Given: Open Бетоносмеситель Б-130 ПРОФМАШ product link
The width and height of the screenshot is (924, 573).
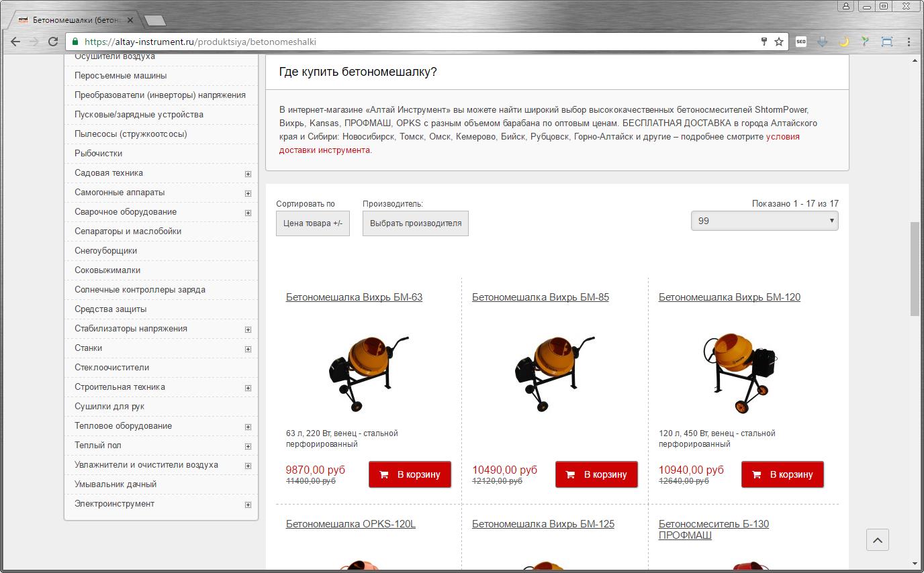Looking at the screenshot, I should pyautogui.click(x=714, y=529).
